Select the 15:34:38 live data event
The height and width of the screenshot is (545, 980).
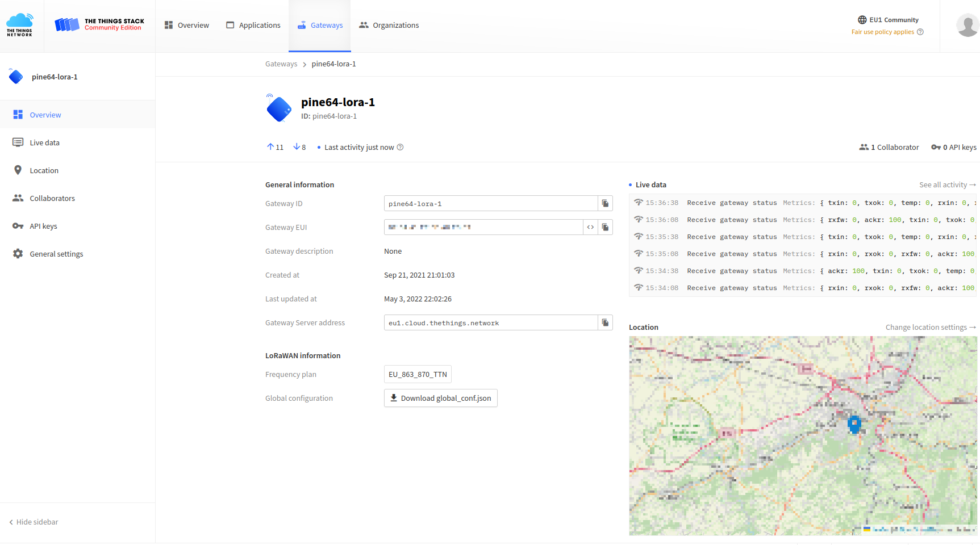803,271
